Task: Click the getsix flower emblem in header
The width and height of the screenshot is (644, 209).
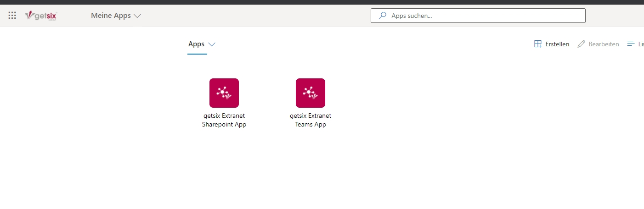Action: [x=29, y=16]
